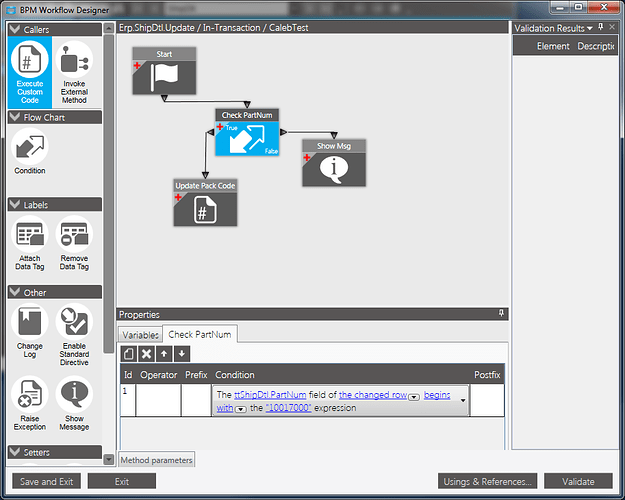The height and width of the screenshot is (500, 625).
Task: Click the True output label
Action: coord(232,128)
